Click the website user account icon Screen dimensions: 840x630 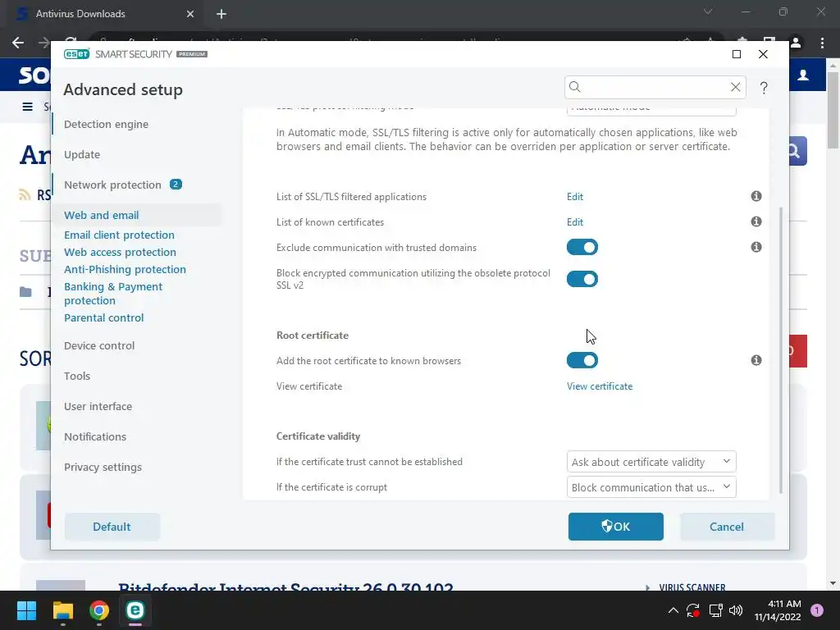click(x=803, y=75)
